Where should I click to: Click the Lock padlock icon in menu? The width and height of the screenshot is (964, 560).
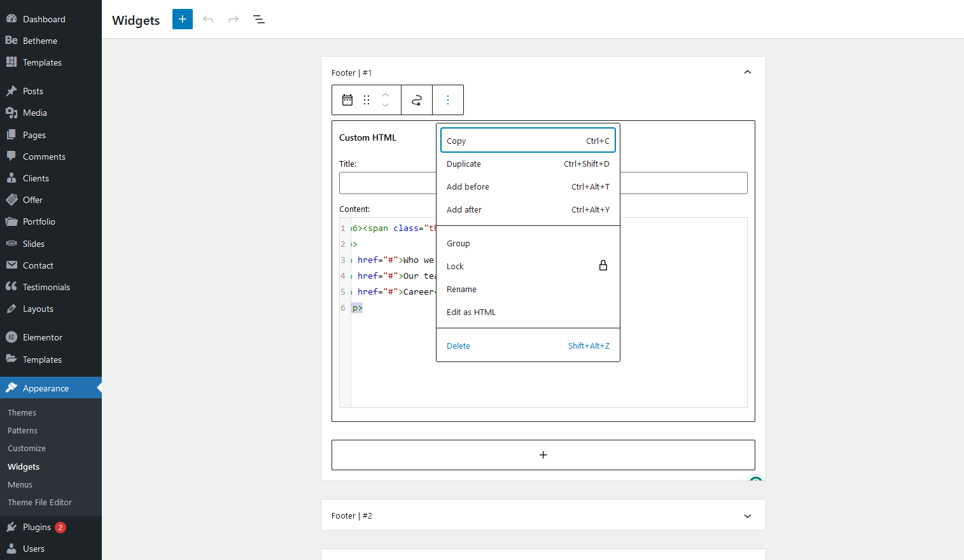[603, 265]
